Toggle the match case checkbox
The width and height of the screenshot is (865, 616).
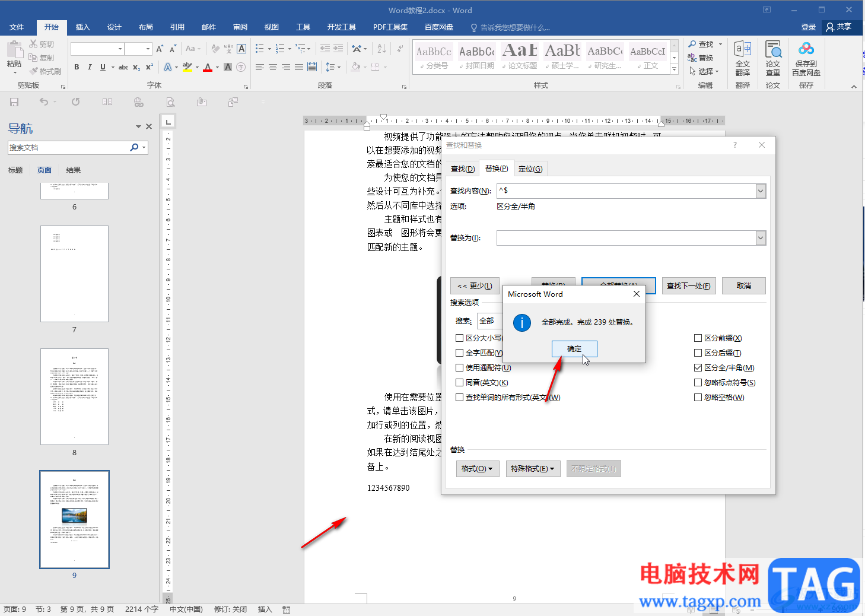click(459, 338)
